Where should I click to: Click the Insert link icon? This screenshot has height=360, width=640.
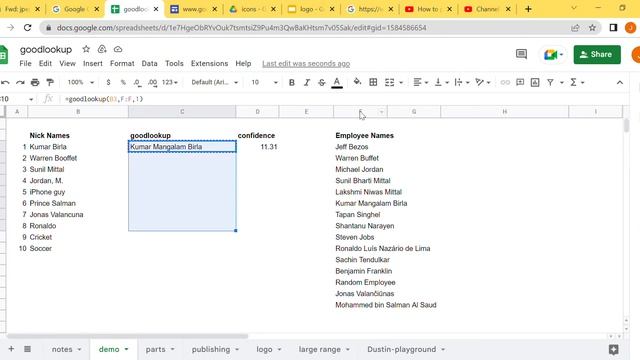(x=505, y=82)
